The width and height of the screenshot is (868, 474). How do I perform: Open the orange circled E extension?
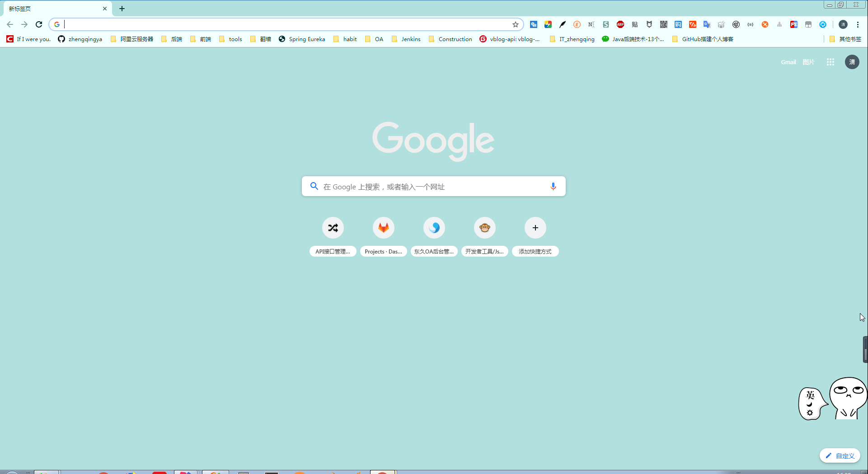pyautogui.click(x=577, y=24)
